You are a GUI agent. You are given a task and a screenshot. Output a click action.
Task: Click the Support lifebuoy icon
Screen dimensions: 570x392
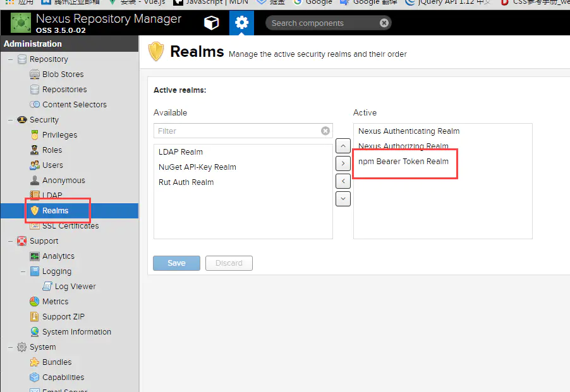pos(22,241)
